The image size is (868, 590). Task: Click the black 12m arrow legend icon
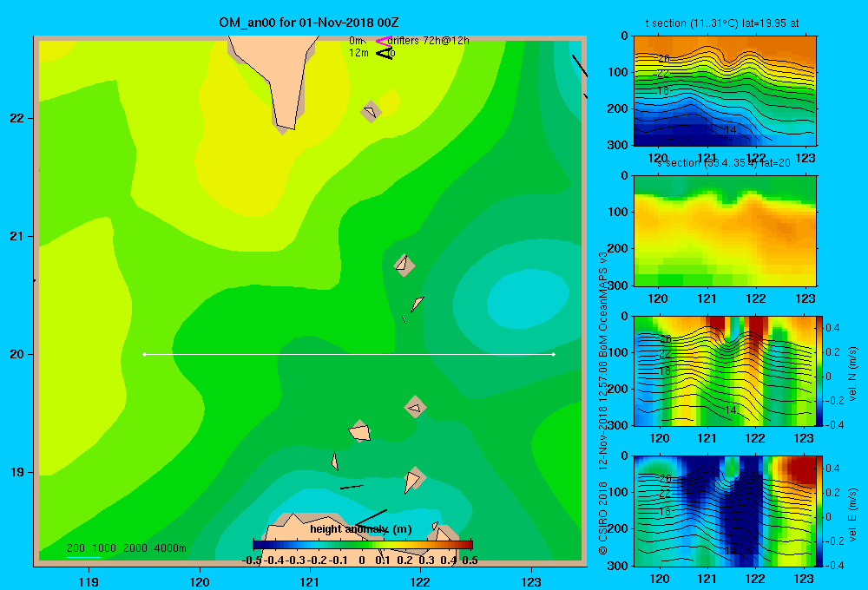(x=385, y=53)
